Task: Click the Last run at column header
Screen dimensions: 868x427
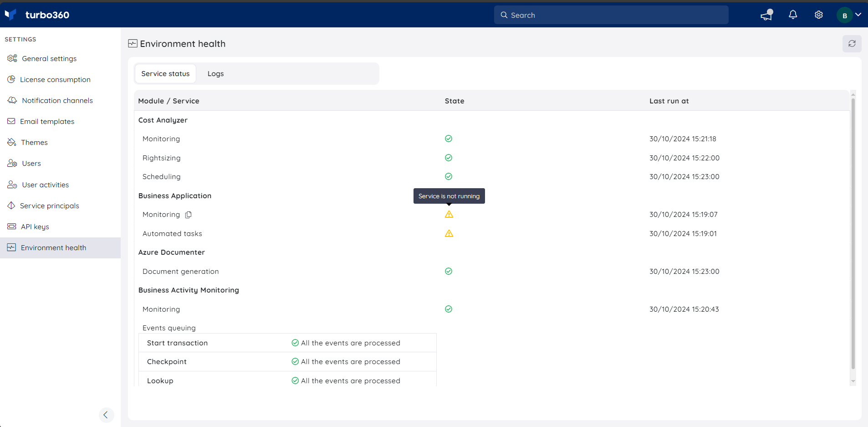Action: [x=669, y=101]
